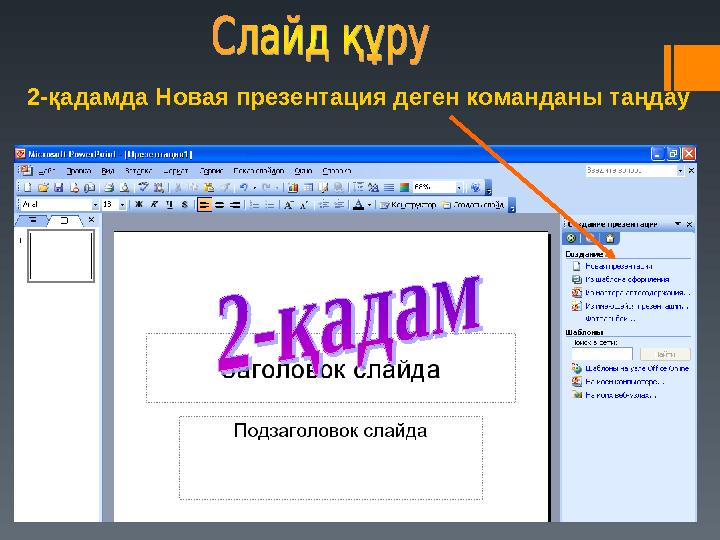This screenshot has width=720, height=540.
Task: Open the help question box dropdown
Action: (x=680, y=171)
